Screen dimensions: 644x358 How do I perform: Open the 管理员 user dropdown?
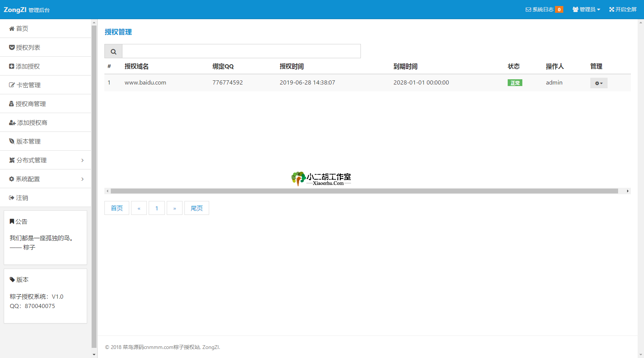pos(586,9)
